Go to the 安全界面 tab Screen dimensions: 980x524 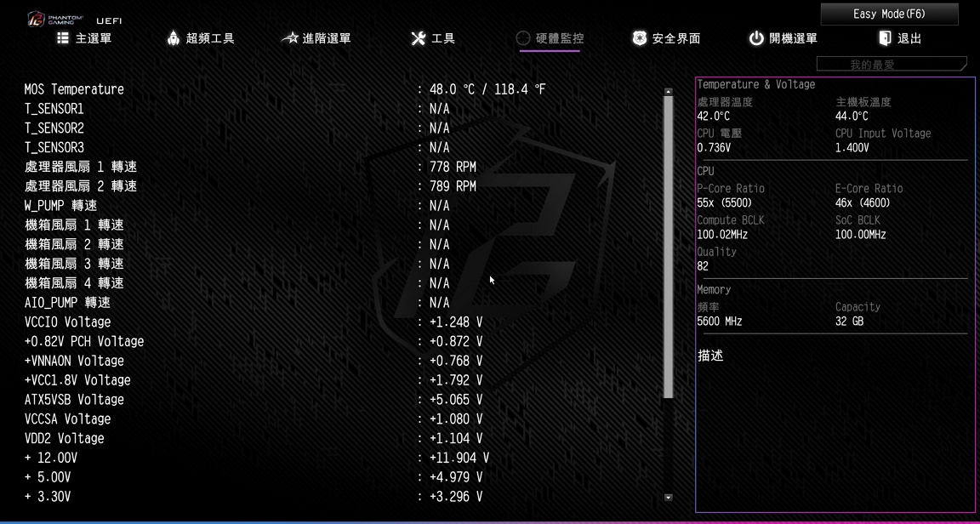[666, 38]
